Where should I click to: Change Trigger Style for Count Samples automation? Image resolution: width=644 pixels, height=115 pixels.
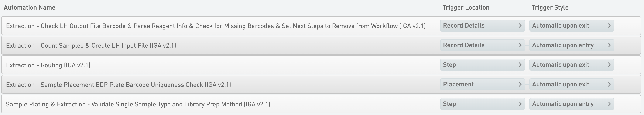coord(571,45)
